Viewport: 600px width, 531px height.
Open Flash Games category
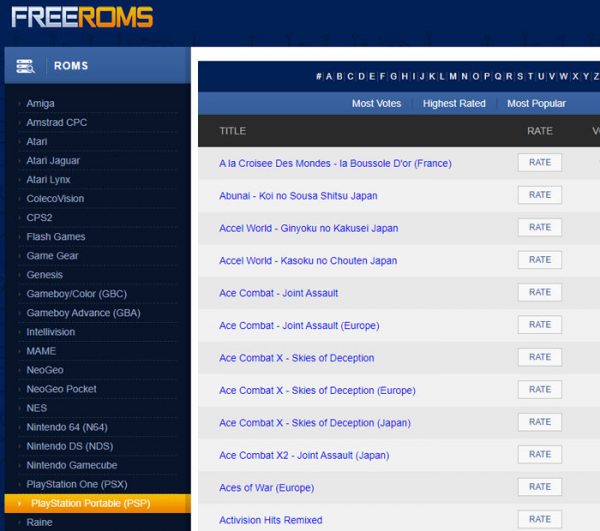click(x=56, y=237)
